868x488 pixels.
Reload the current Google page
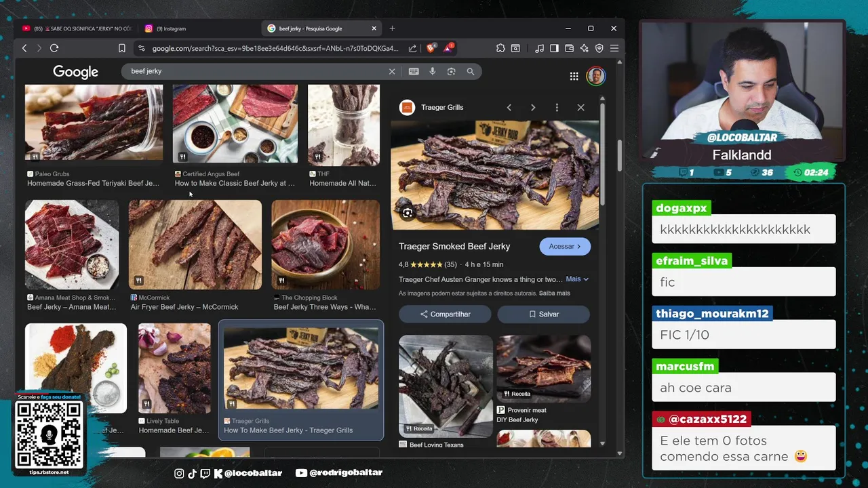coord(54,48)
